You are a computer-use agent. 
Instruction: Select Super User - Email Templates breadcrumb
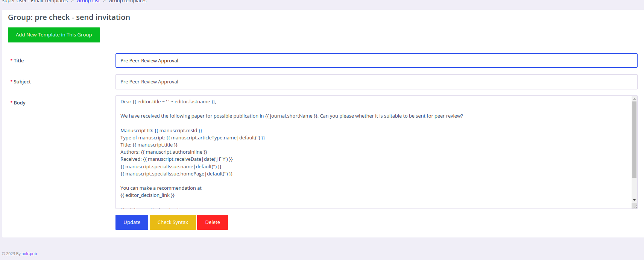click(35, 2)
